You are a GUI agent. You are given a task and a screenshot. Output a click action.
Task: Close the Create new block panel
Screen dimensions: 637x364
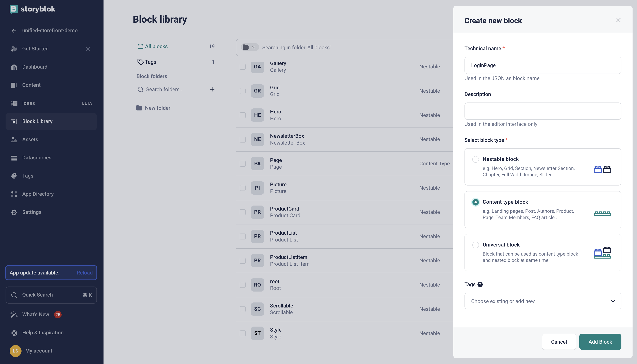pyautogui.click(x=618, y=20)
